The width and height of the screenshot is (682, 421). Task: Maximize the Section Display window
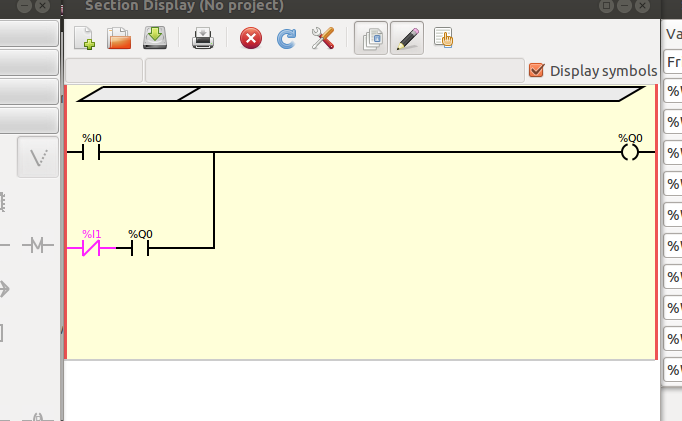coord(606,6)
